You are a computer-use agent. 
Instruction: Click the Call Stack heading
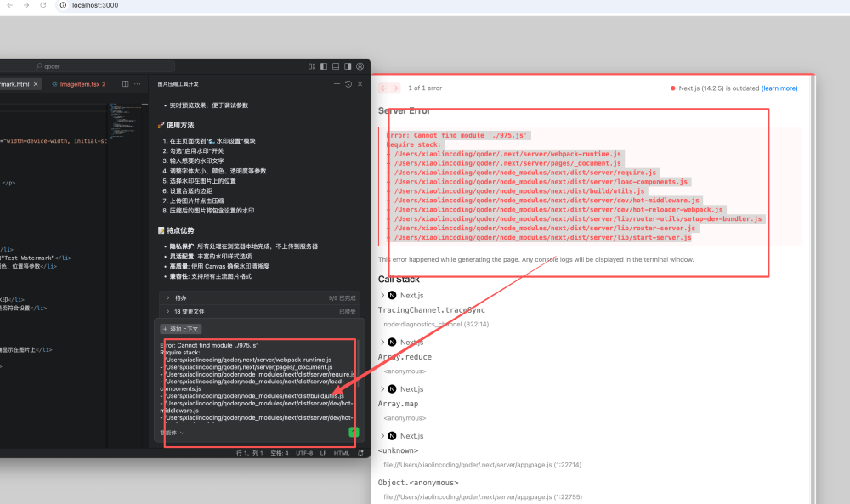399,279
